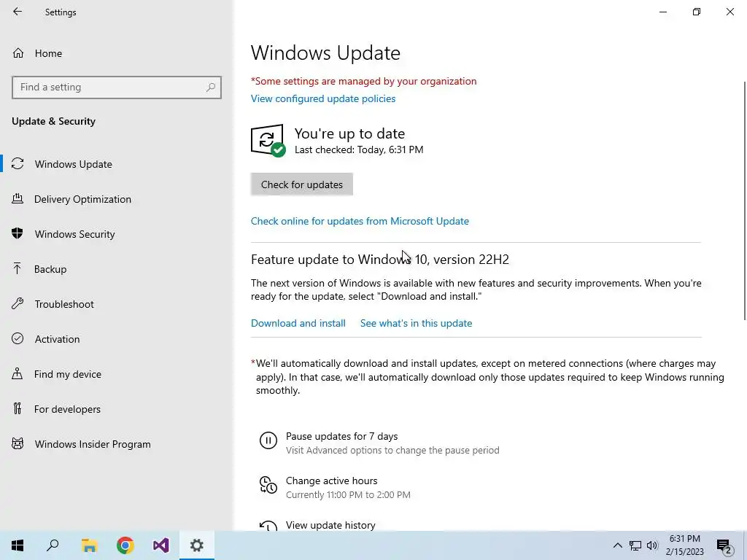This screenshot has height=560, width=747.
Task: Click Download and install link
Action: 298,323
